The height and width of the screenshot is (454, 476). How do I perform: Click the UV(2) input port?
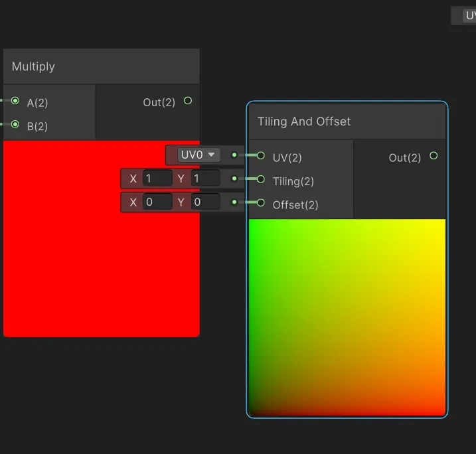tap(260, 156)
